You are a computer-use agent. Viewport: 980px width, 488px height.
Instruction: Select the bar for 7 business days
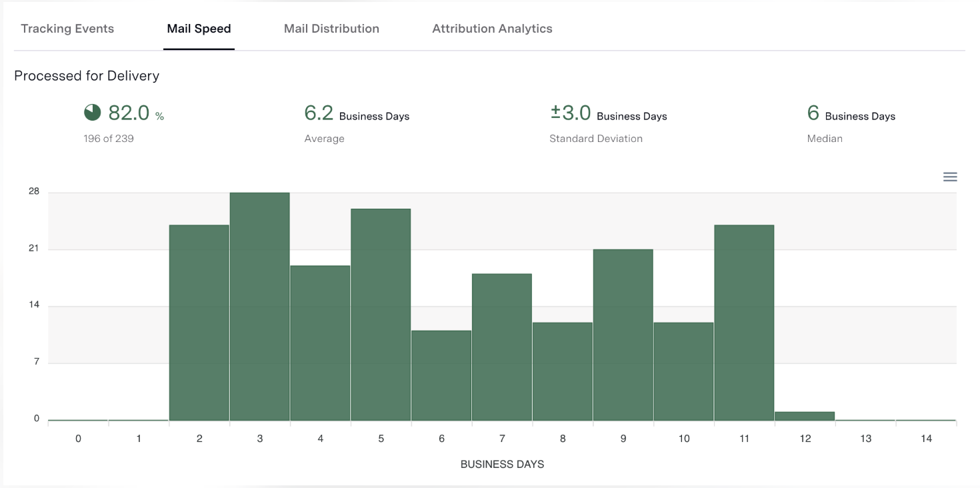point(502,347)
